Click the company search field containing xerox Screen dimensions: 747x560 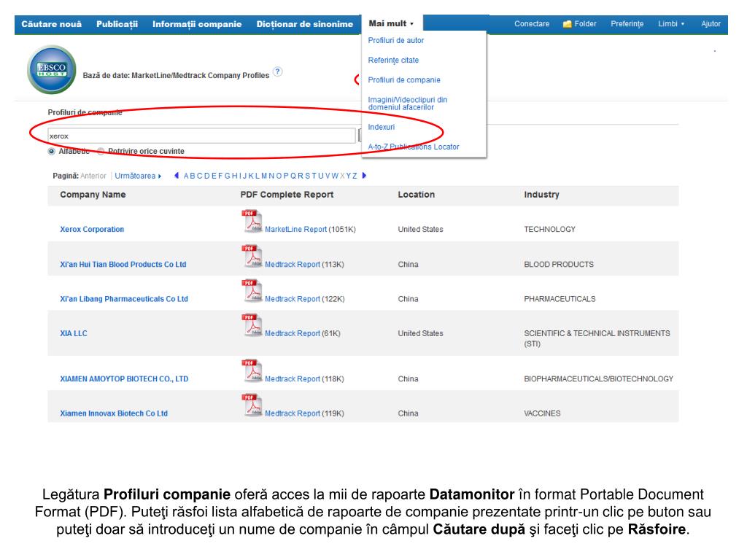click(x=201, y=136)
